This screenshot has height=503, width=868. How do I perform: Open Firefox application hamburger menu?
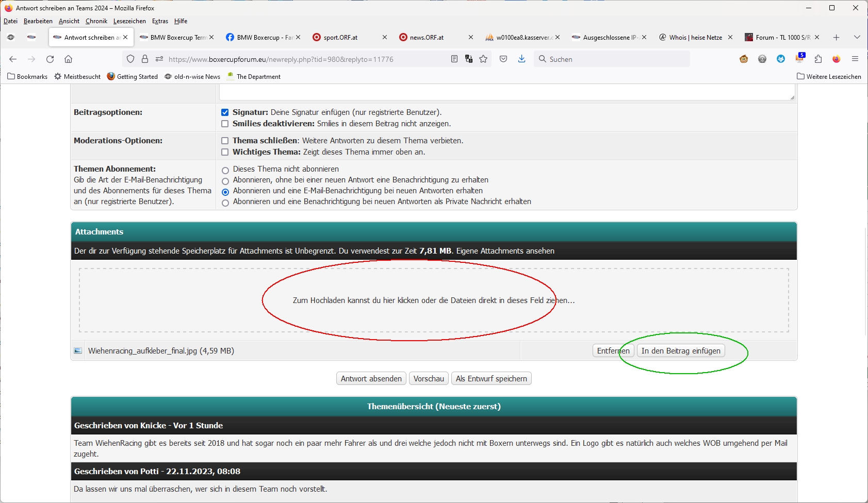point(855,59)
